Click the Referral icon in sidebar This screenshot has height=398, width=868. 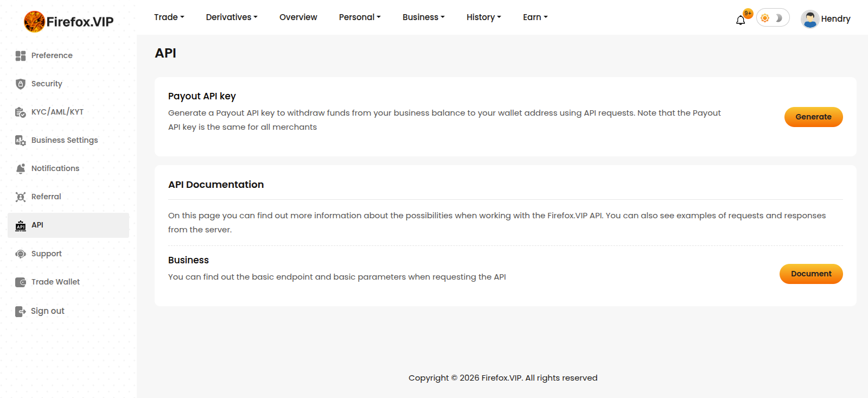21,197
